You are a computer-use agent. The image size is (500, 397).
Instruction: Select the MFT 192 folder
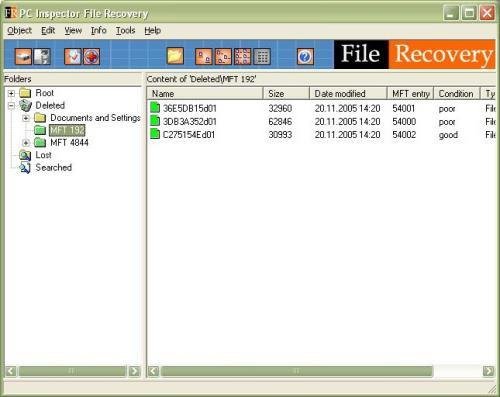pos(67,130)
